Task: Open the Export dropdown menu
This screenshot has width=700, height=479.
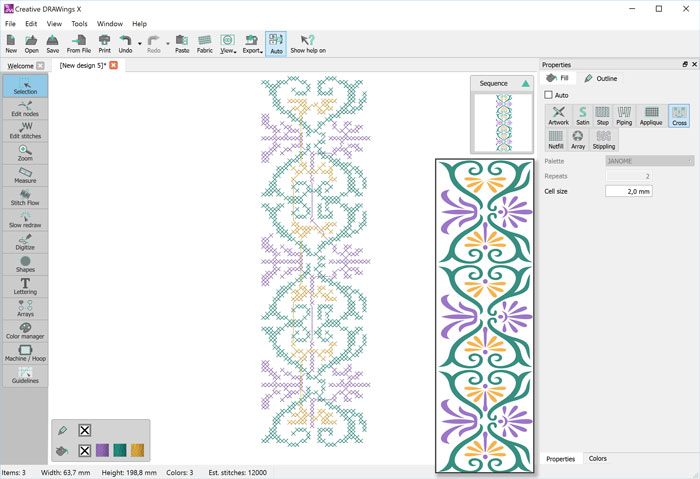Action: point(252,42)
